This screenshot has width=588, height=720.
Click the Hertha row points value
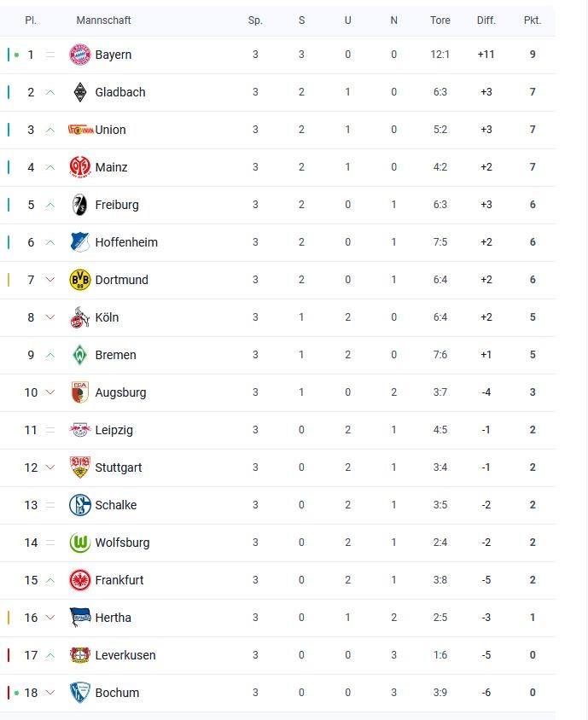pyautogui.click(x=533, y=618)
